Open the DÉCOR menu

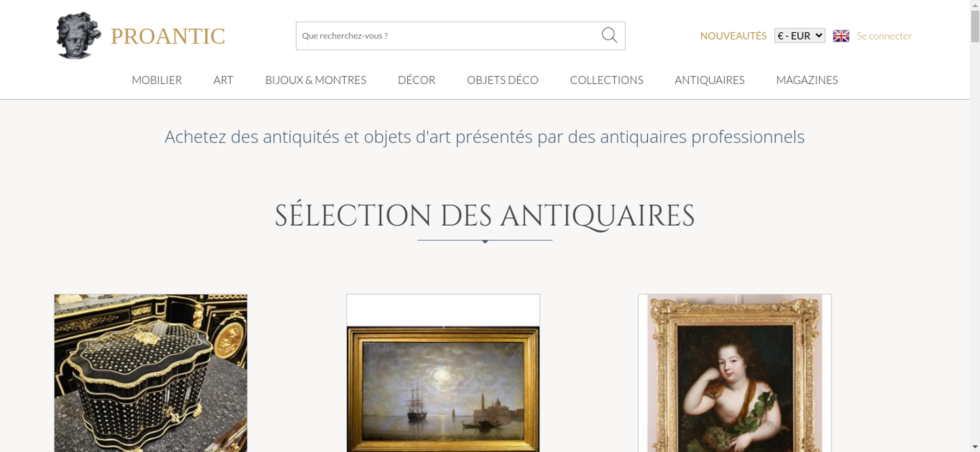(416, 80)
